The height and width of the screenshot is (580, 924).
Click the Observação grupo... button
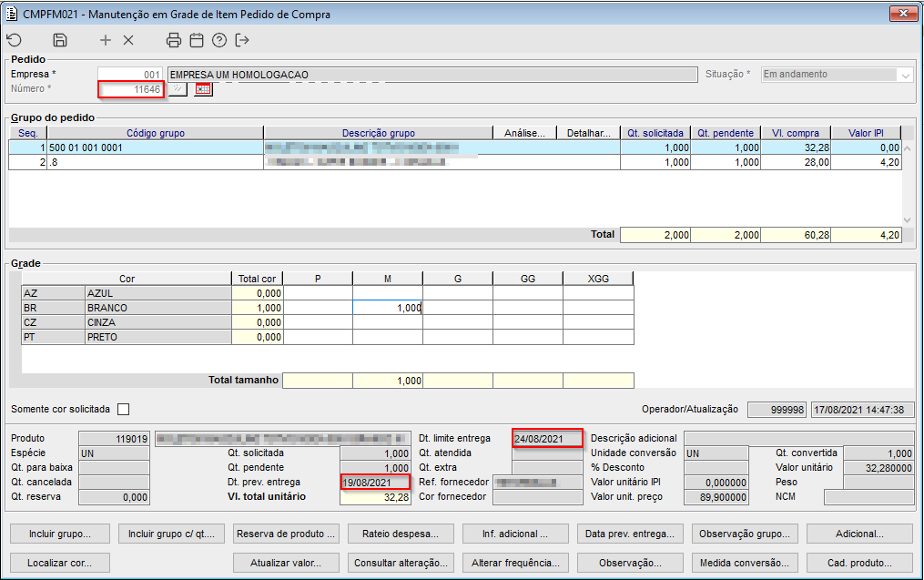[745, 534]
